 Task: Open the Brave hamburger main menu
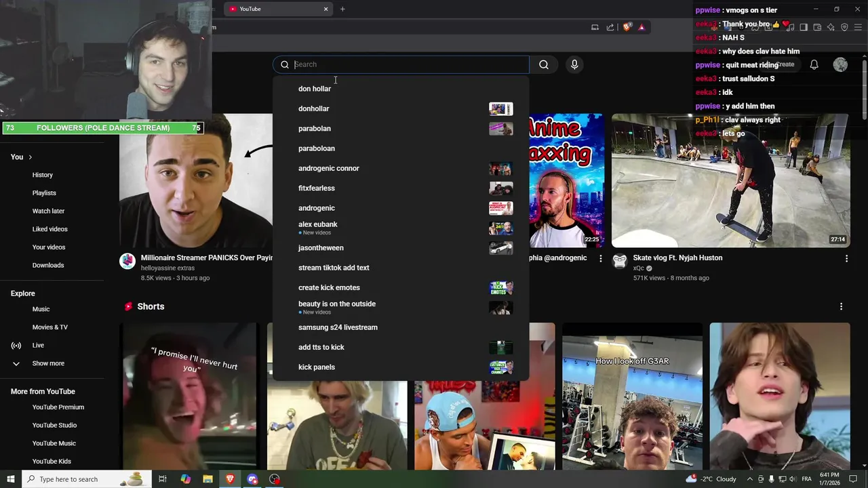(x=858, y=27)
